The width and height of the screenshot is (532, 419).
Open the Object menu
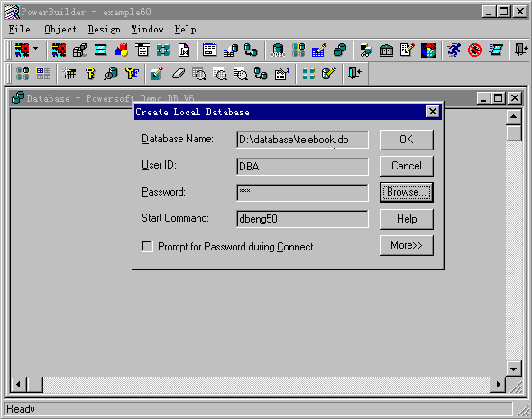click(x=60, y=30)
